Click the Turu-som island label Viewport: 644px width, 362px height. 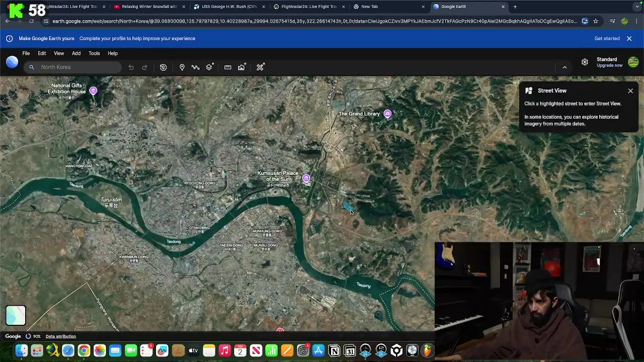(x=111, y=202)
